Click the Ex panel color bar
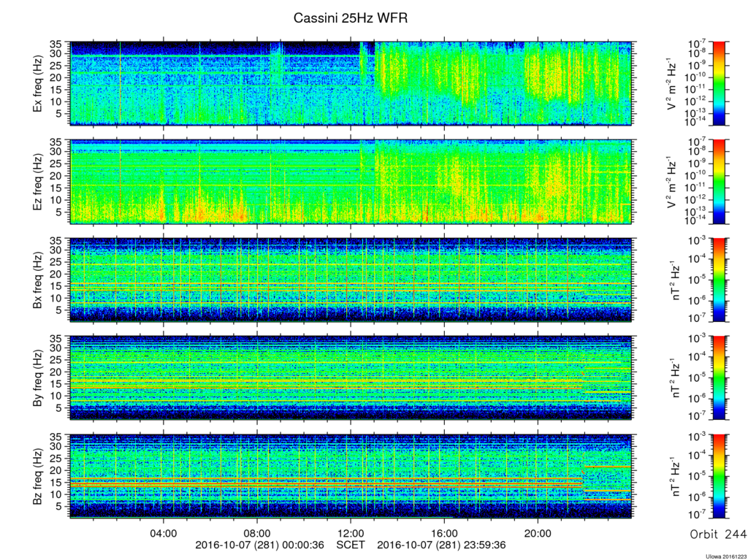 (x=719, y=83)
